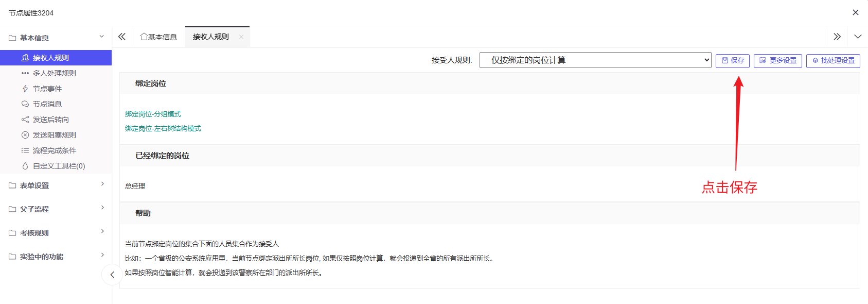This screenshot has width=868, height=304.
Task: Click the list icon beside 流程完成条件
Action: (x=25, y=150)
